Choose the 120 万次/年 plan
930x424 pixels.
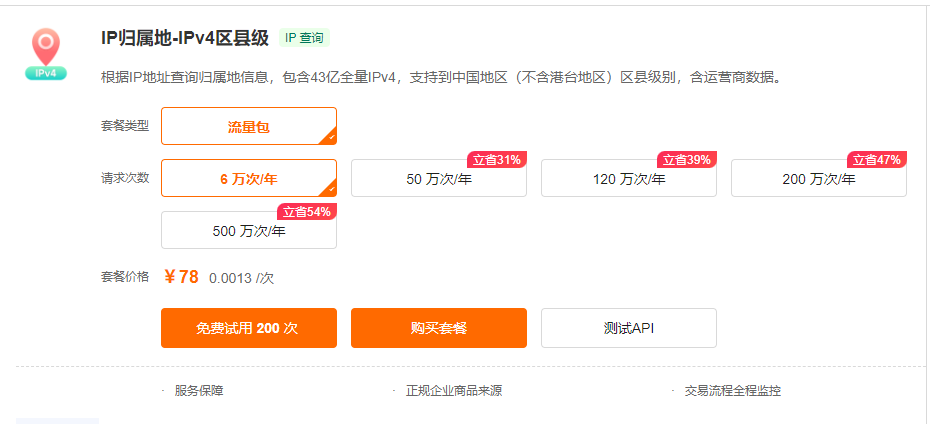pyautogui.click(x=628, y=180)
